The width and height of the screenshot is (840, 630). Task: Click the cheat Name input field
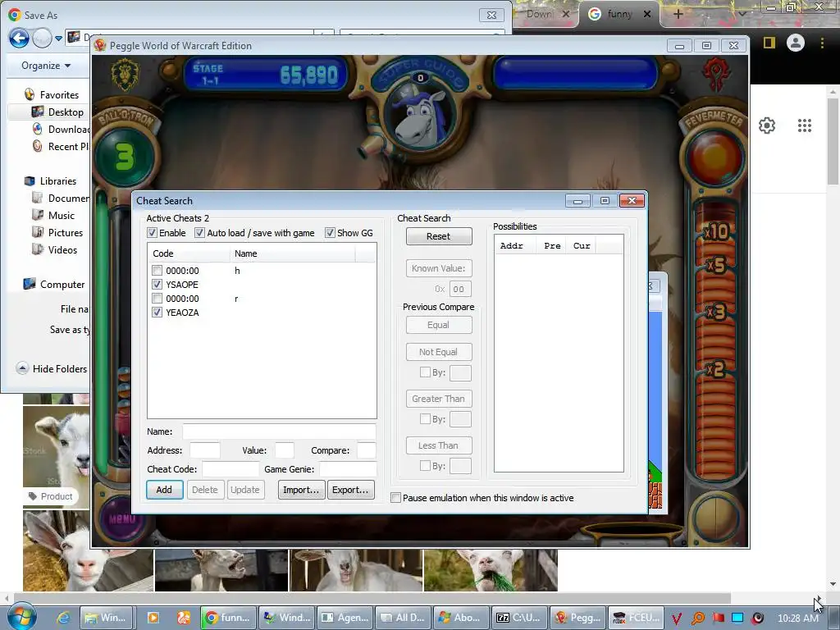coord(279,431)
